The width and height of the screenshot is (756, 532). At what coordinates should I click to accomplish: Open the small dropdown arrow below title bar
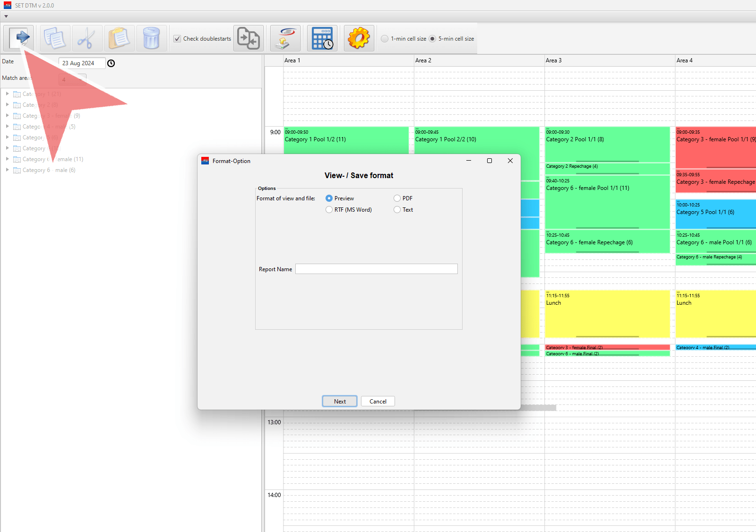[x=6, y=17]
